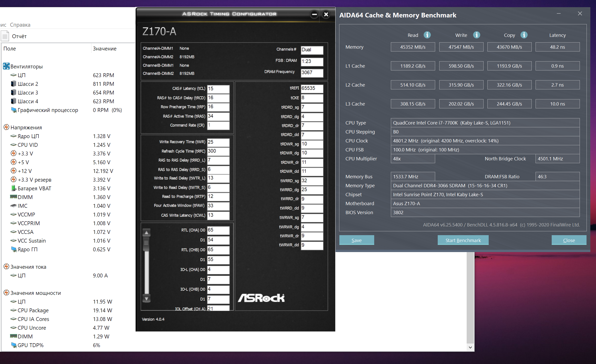Open the Справка menu
The width and height of the screenshot is (596, 364).
20,25
